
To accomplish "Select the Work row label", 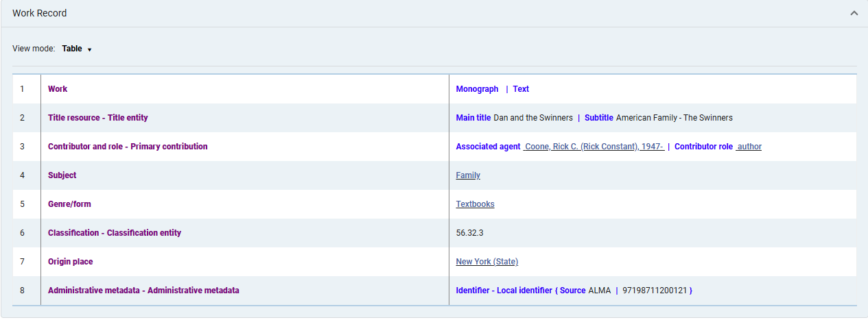I will pyautogui.click(x=58, y=89).
